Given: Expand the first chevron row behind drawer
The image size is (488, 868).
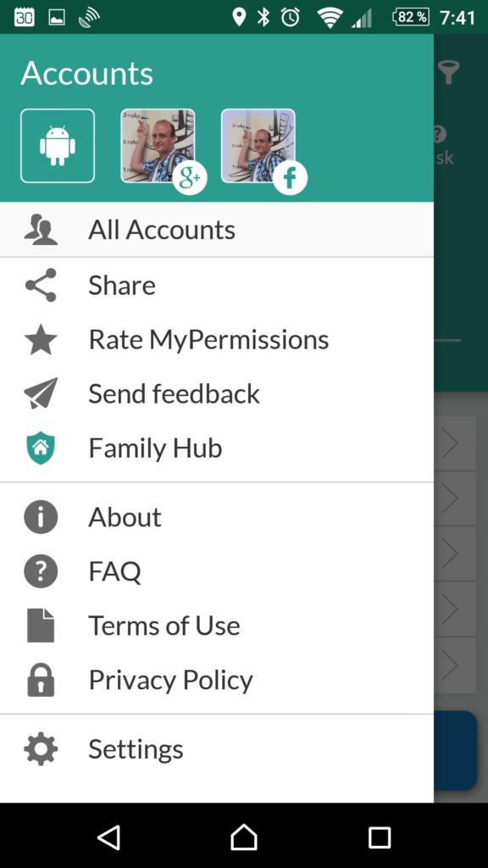Looking at the screenshot, I should tap(455, 443).
